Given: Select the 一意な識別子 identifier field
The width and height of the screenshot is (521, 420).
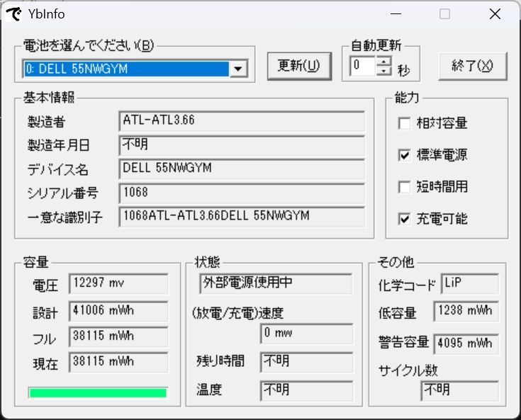Looking at the screenshot, I should point(242,217).
